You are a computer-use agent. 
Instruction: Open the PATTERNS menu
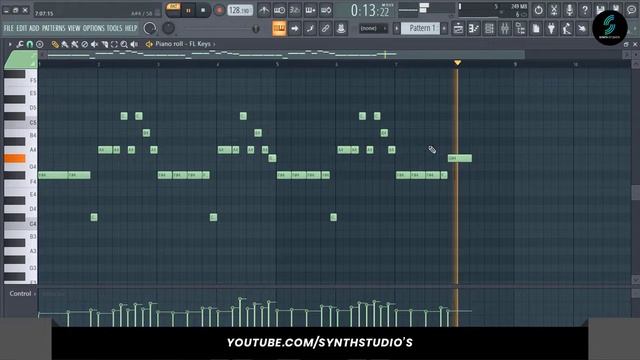(x=53, y=28)
